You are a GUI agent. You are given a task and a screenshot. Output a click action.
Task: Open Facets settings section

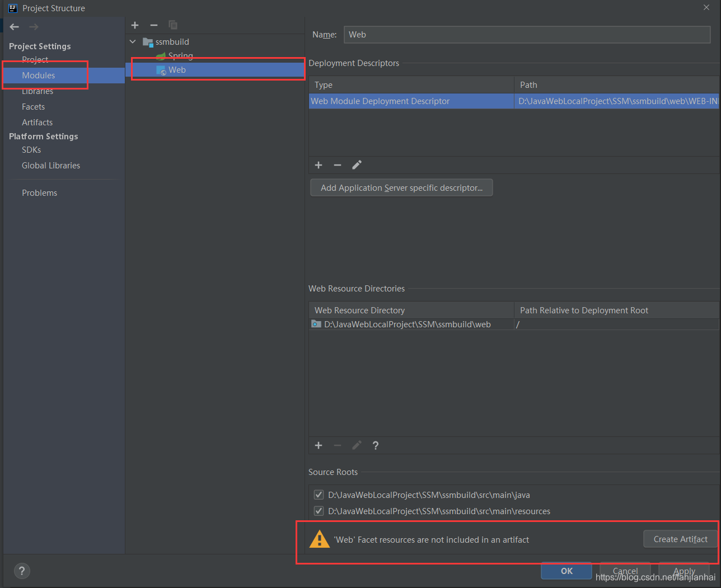click(33, 107)
